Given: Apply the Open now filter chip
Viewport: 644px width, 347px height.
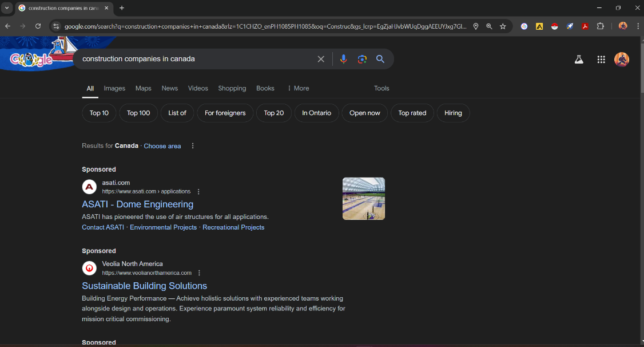Looking at the screenshot, I should pos(365,113).
